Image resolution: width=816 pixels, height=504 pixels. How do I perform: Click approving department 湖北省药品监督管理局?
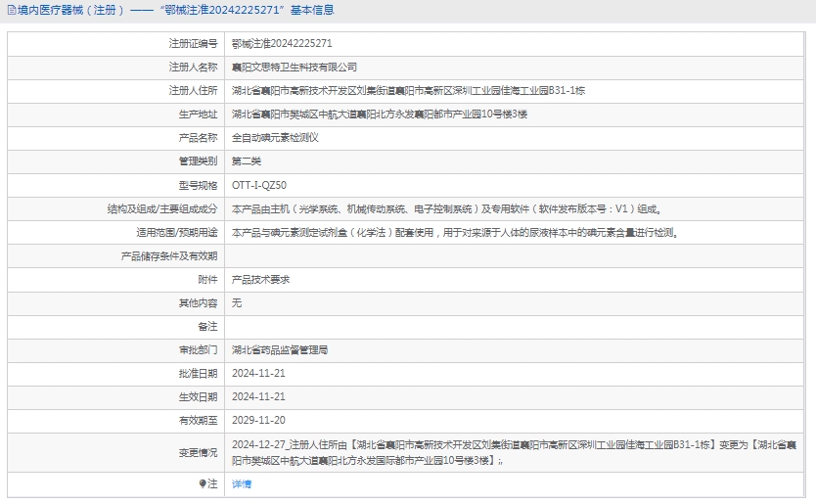pyautogui.click(x=280, y=349)
